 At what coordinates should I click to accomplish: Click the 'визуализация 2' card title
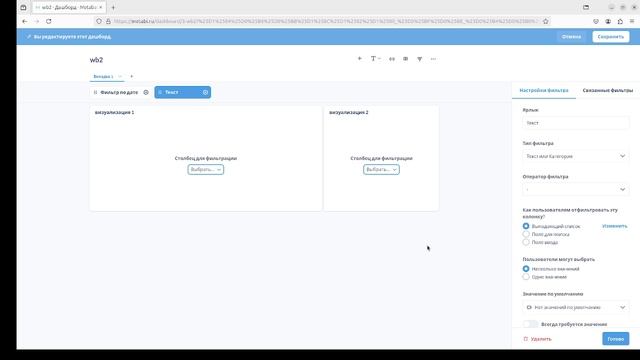pyautogui.click(x=349, y=112)
